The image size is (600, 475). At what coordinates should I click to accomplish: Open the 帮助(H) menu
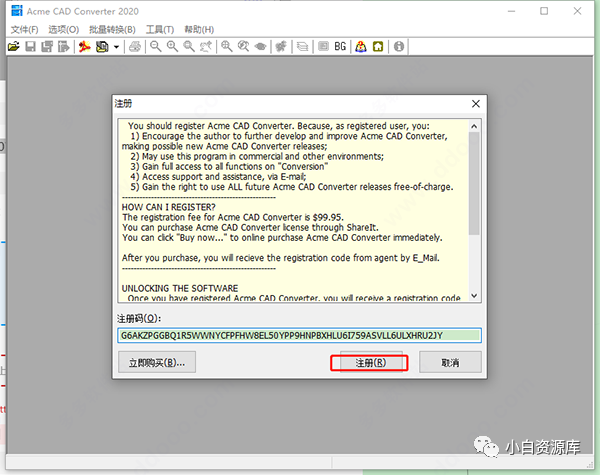point(199,29)
